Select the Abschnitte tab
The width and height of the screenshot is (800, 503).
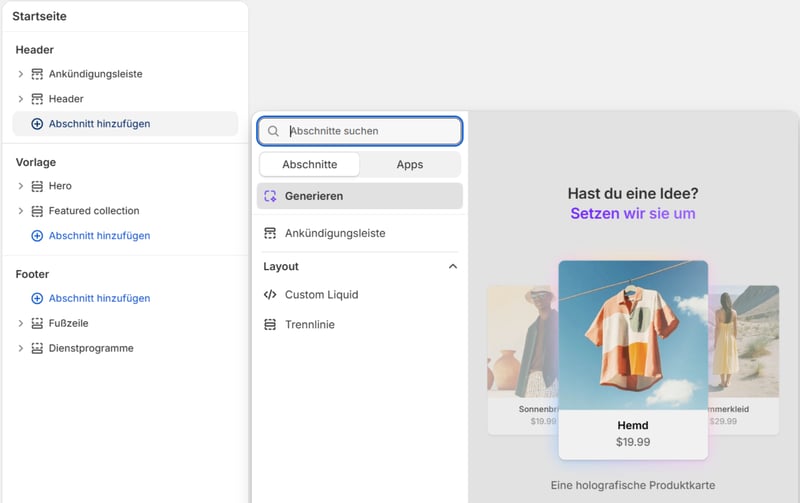(x=309, y=164)
